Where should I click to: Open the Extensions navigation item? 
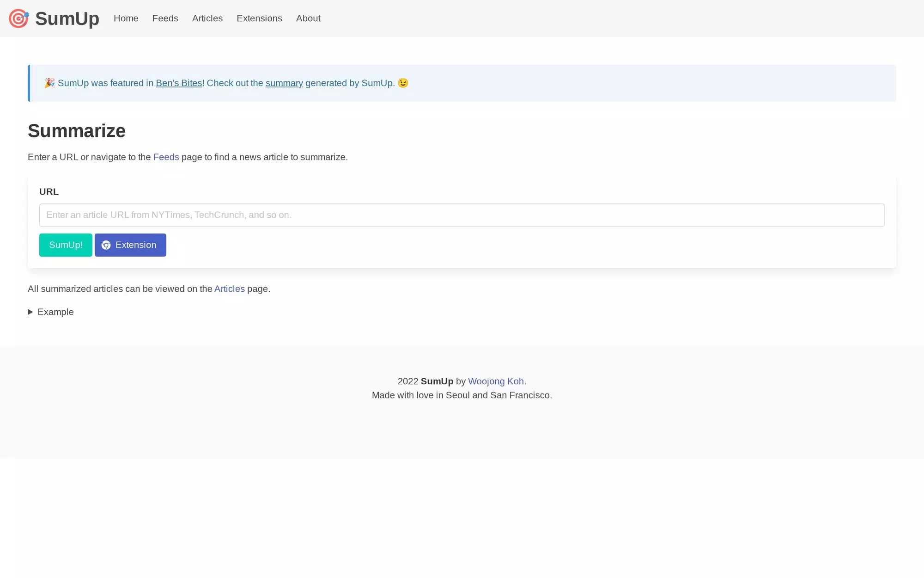pos(259,18)
